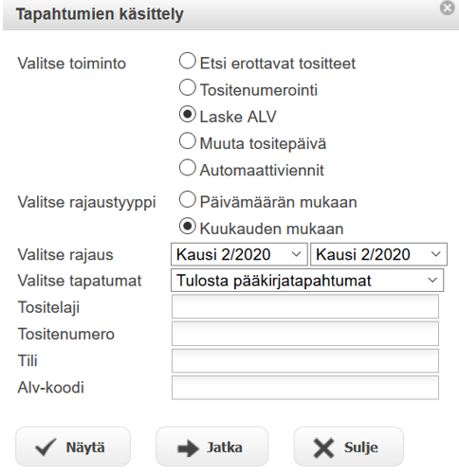Select Kuukauden mukaan filter type
Image resolution: width=459 pixels, height=476 pixels.
click(188, 226)
